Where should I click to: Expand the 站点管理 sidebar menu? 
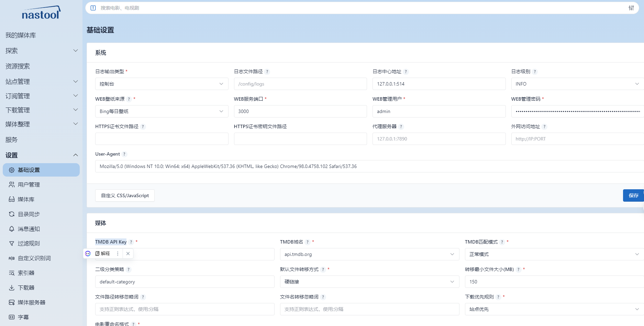coord(41,81)
